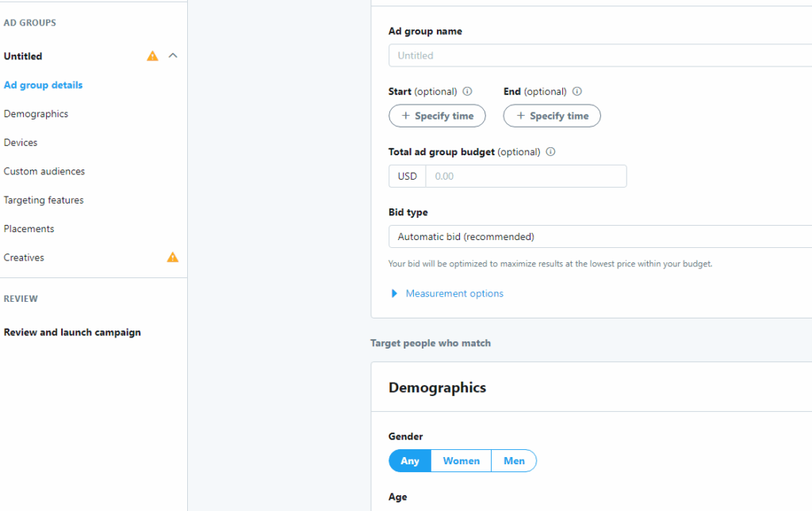The image size is (812, 511).
Task: Jump to Placements section
Action: (29, 229)
